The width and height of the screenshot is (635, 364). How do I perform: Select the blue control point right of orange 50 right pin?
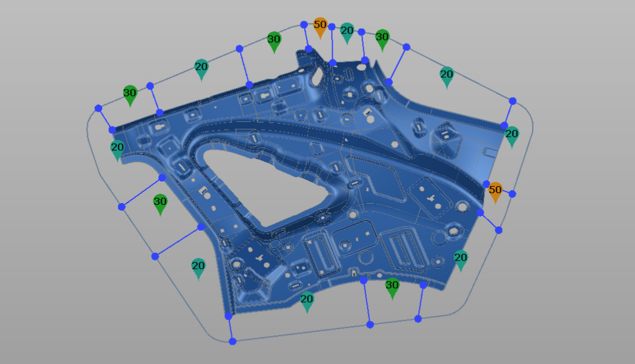[x=512, y=194]
